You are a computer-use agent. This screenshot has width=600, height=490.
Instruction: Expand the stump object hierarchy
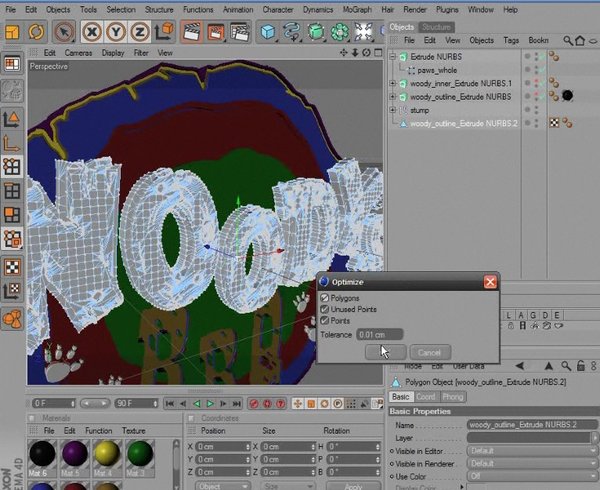coord(394,111)
